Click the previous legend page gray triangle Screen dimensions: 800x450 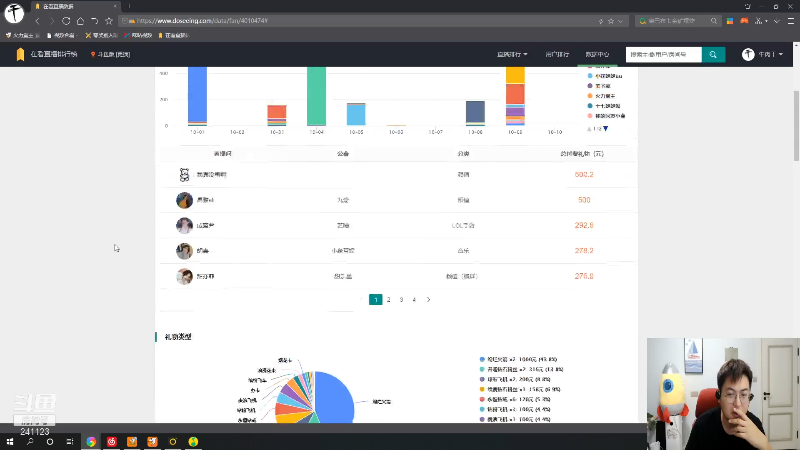pos(589,129)
